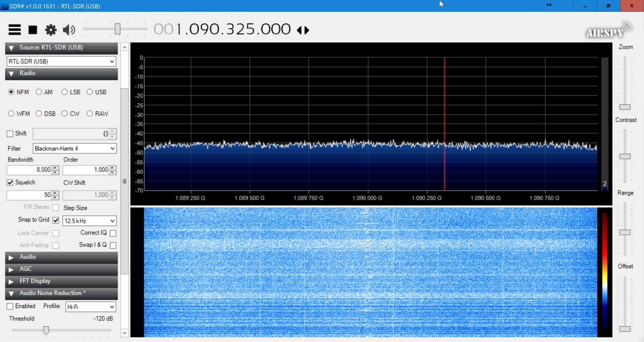Screen dimensions: 644x342
Task: Select USB mode
Action: 97,92
